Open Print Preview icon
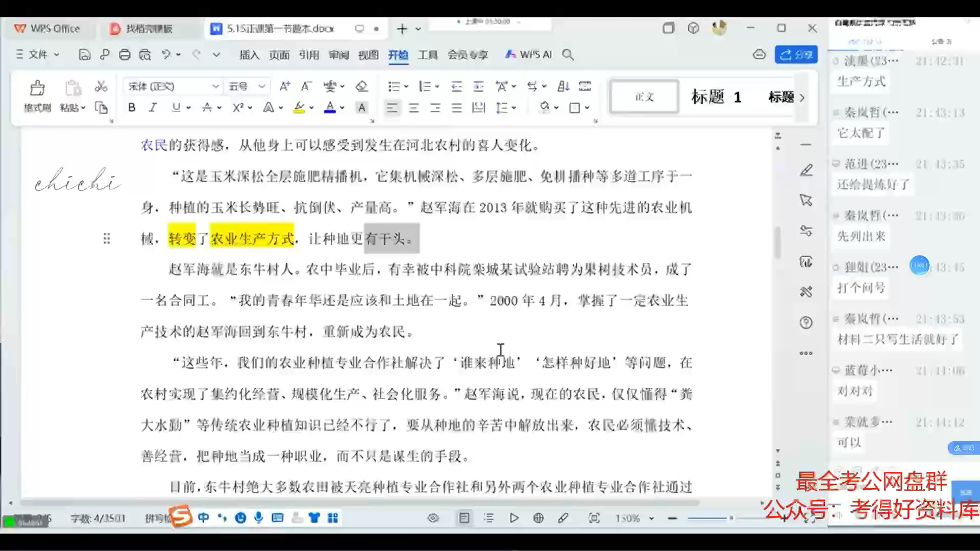Image resolution: width=980 pixels, height=551 pixels. tap(145, 55)
